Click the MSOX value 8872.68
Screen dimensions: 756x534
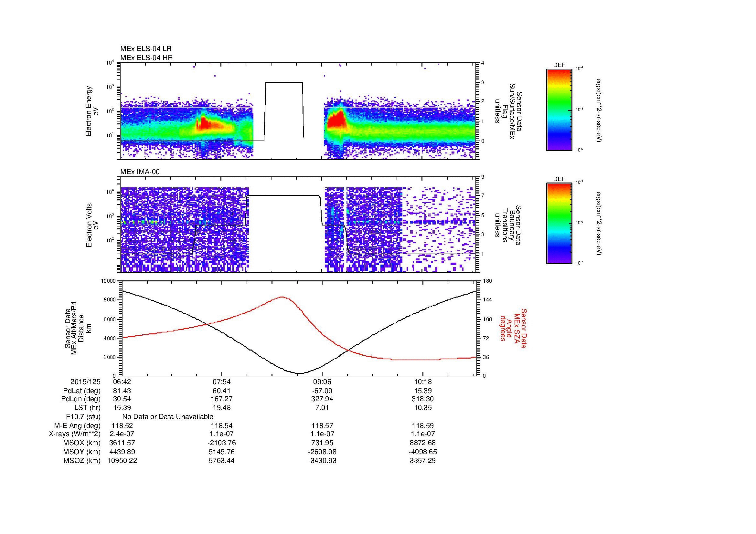[x=422, y=443]
